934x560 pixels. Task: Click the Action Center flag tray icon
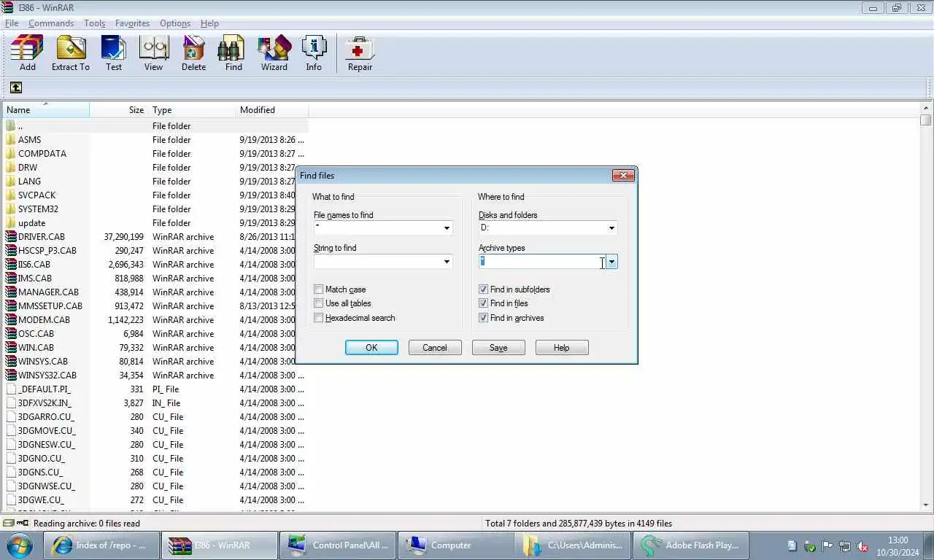pos(827,545)
